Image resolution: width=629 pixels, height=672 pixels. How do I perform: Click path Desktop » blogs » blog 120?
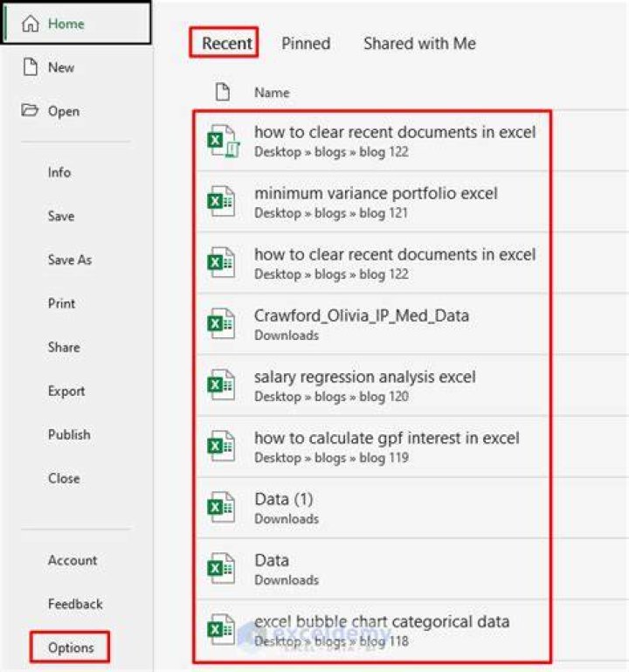(x=331, y=397)
